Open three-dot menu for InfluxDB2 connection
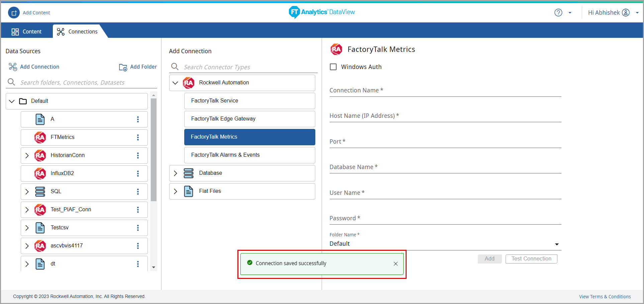The image size is (644, 304). [138, 173]
